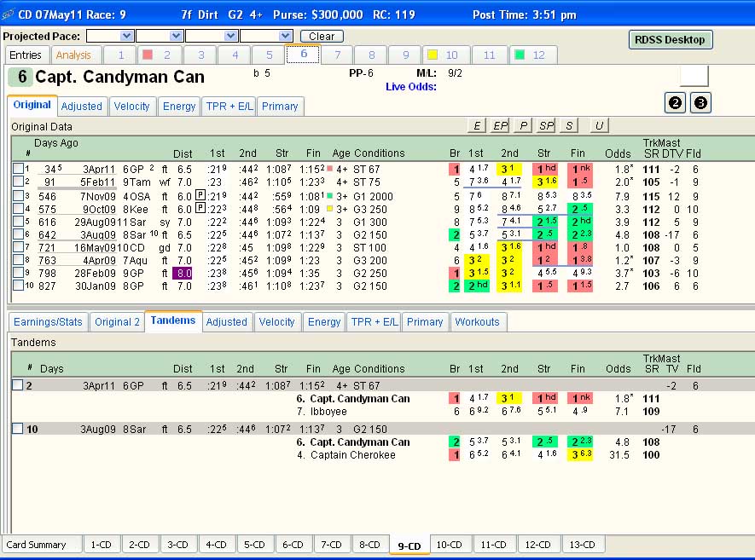This screenshot has width=755, height=560.
Task: Click Ibboyee in tandem list
Action: click(x=328, y=412)
